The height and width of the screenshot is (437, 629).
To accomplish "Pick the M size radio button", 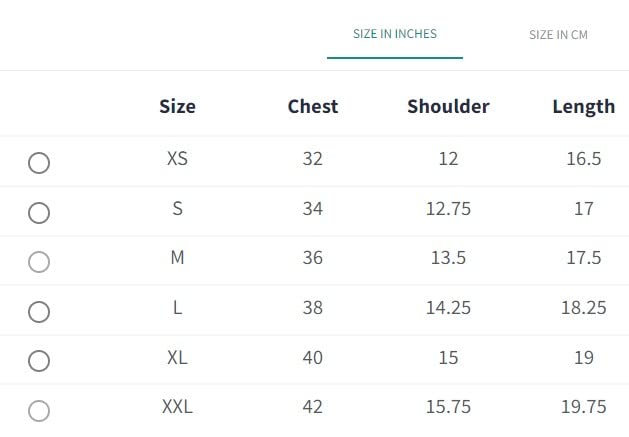I will coord(39,262).
